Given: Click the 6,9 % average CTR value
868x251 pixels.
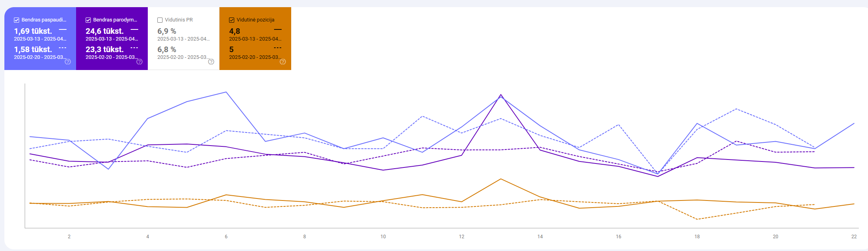Looking at the screenshot, I should coord(167,31).
